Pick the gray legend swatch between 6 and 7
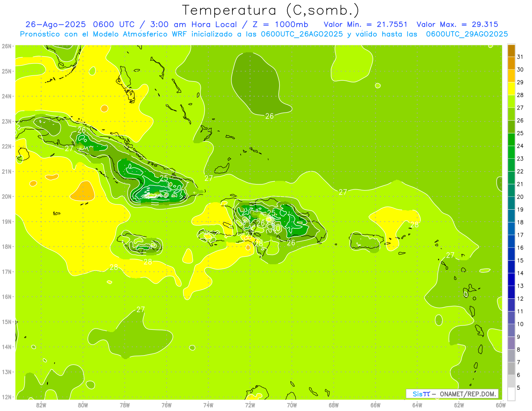The height and width of the screenshot is (411, 532). pos(511,368)
